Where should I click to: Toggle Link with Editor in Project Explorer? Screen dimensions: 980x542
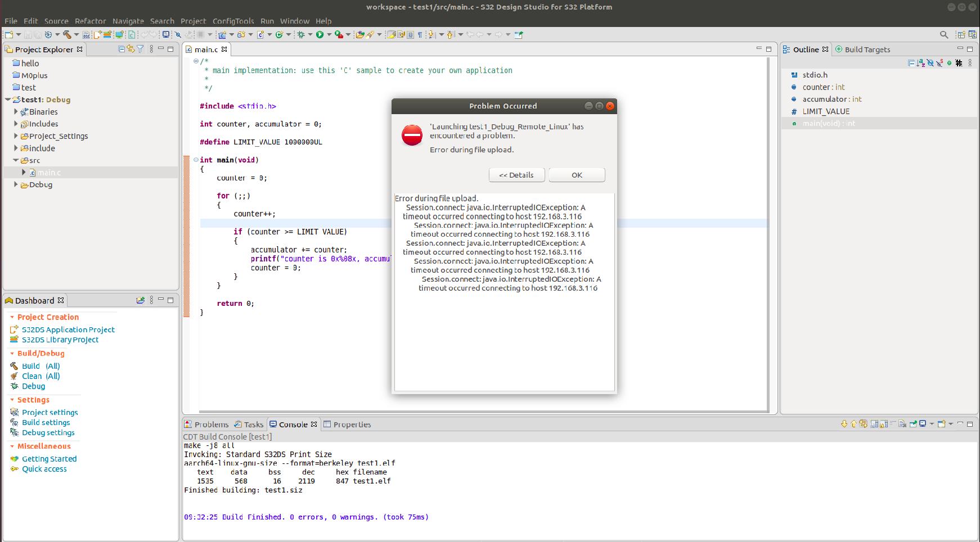131,49
